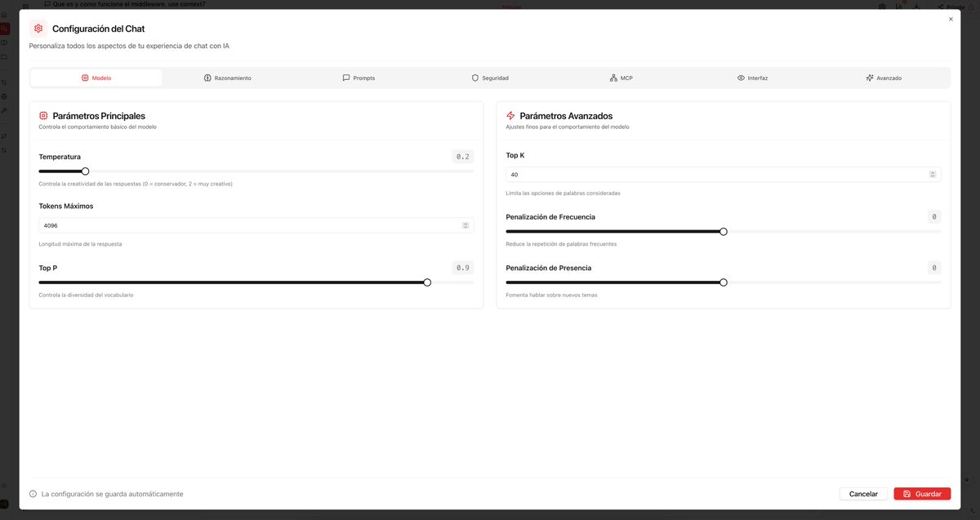Click the Top K number stepper
Viewport: 980px width, 520px height.
click(933, 175)
